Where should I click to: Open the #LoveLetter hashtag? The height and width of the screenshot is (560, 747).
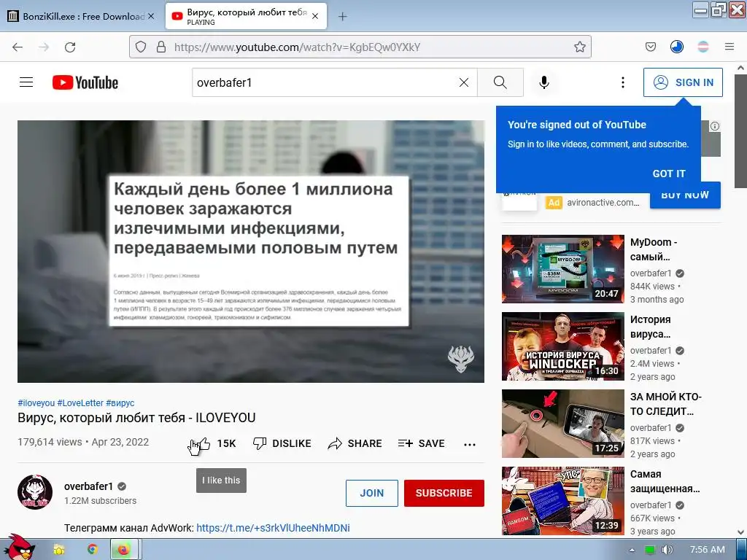point(80,402)
